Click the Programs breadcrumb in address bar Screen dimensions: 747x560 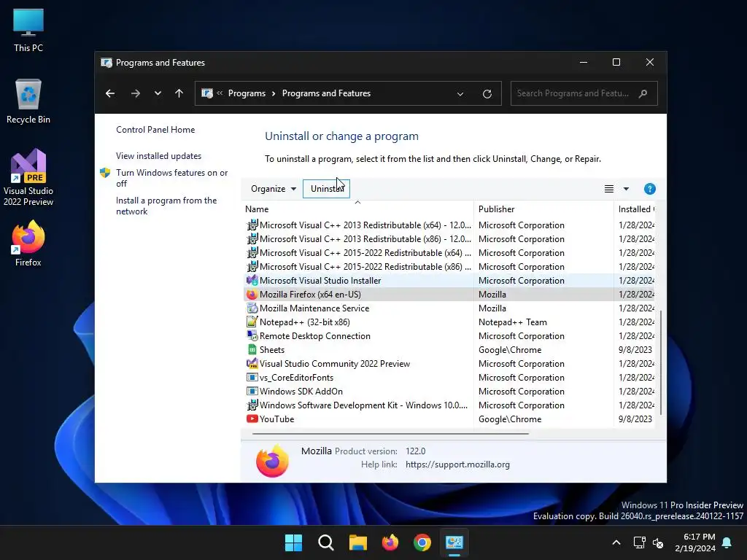247,93
